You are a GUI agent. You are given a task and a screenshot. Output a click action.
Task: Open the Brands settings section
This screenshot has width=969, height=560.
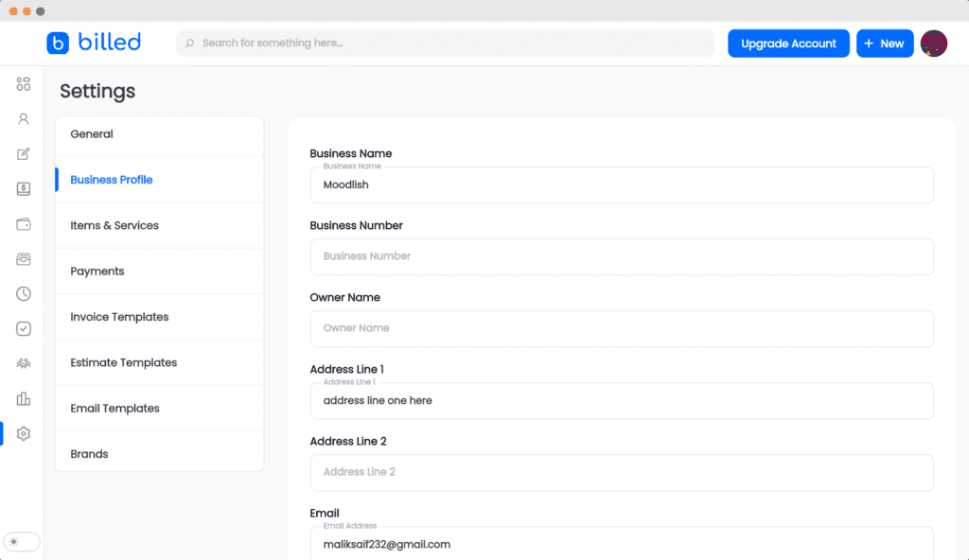point(89,453)
